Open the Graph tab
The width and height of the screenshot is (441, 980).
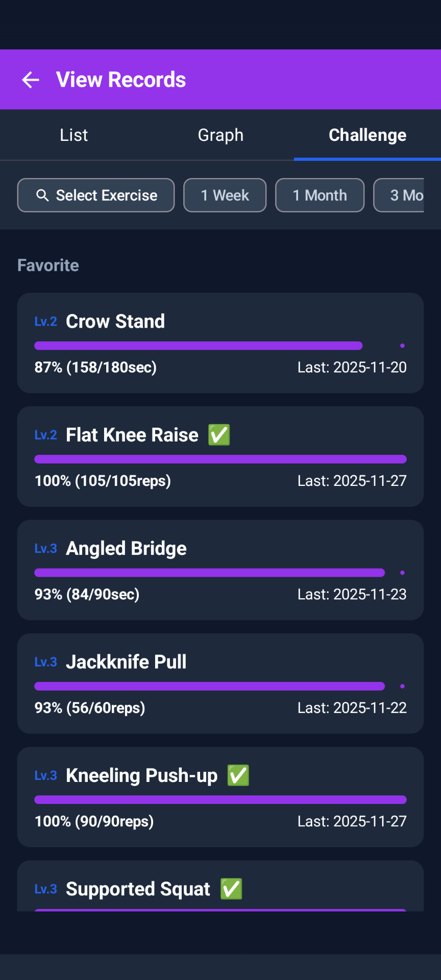pos(220,135)
